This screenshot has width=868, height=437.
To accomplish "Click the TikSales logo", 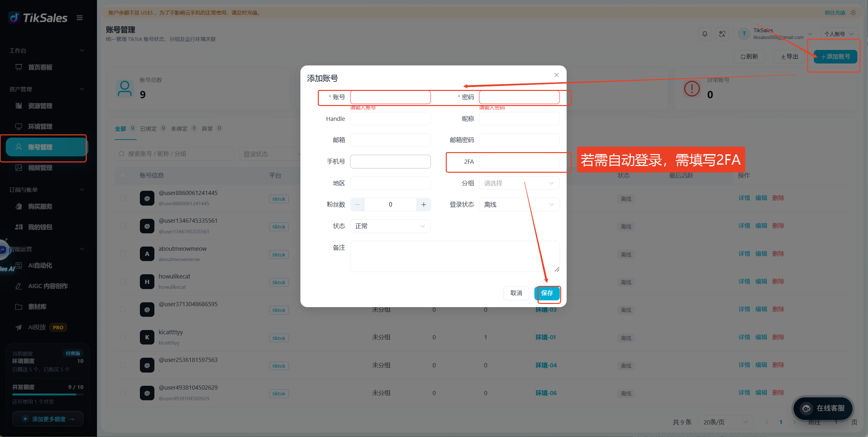I will click(38, 17).
